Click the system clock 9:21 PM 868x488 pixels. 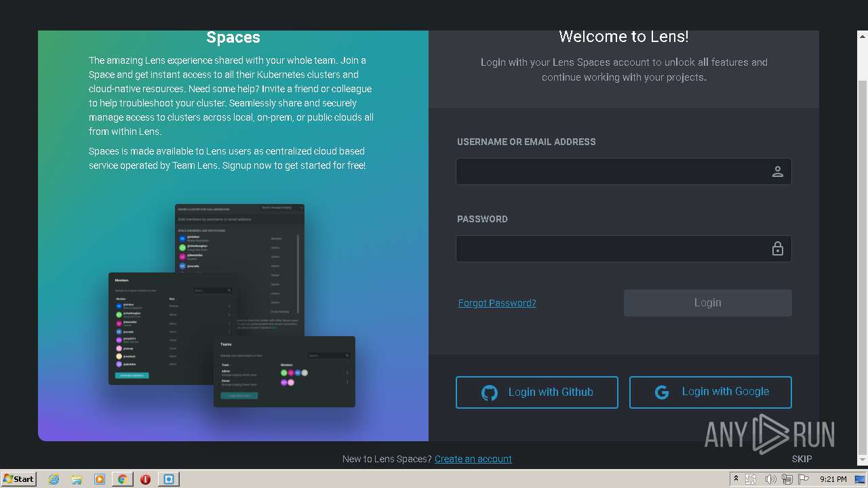click(833, 479)
